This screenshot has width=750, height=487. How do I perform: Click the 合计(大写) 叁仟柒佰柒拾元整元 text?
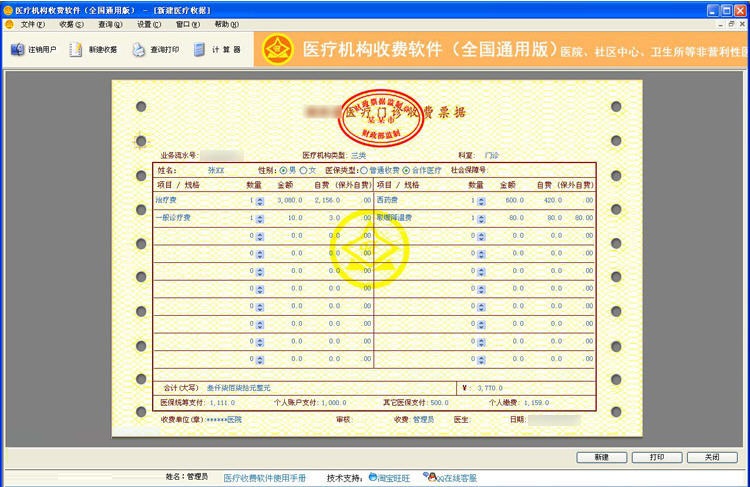(x=217, y=388)
